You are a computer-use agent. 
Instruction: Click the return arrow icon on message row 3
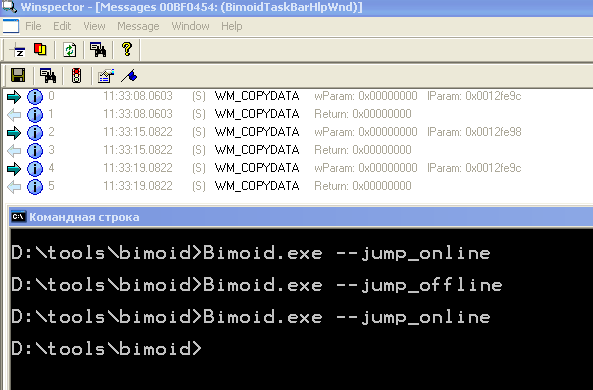[14, 151]
